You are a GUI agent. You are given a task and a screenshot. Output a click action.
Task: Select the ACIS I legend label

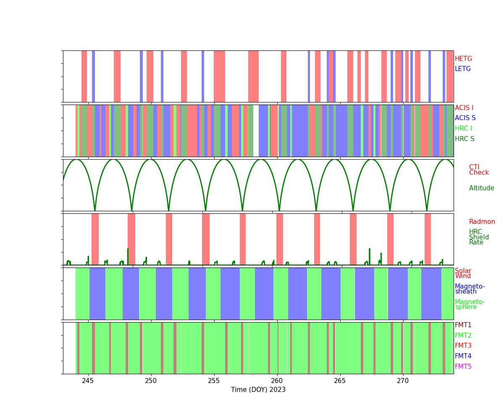tap(464, 108)
